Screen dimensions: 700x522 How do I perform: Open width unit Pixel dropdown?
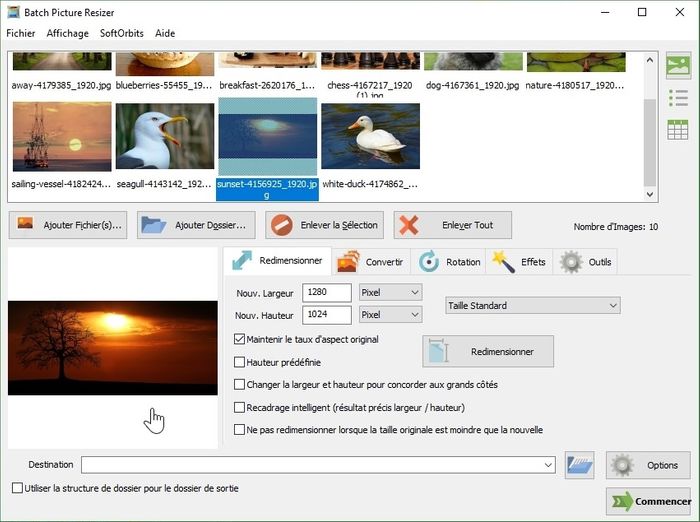click(389, 292)
